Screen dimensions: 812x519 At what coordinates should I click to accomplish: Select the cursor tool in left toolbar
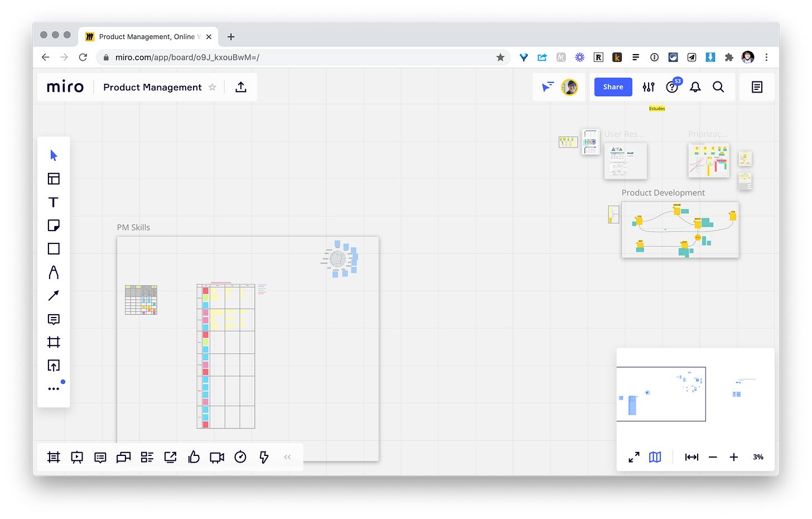54,155
